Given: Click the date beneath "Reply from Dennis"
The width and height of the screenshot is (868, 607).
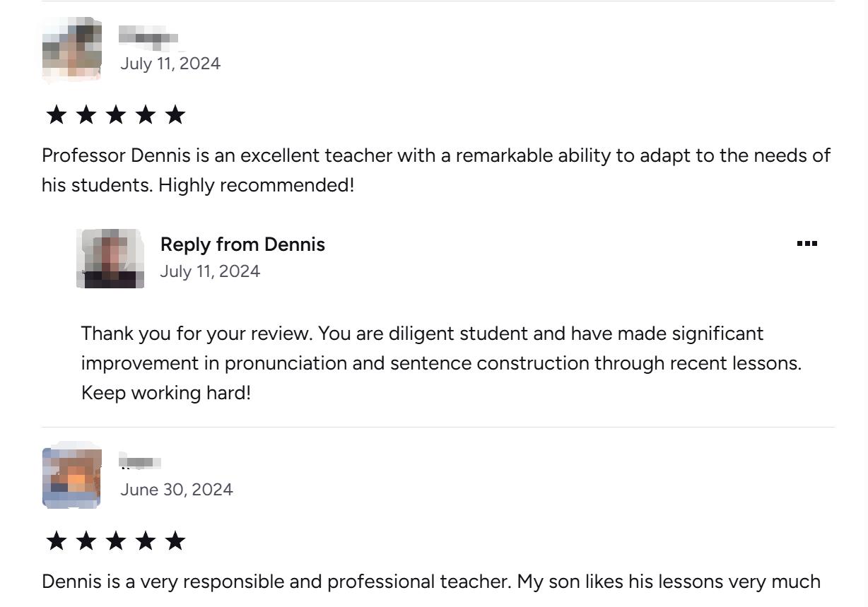Looking at the screenshot, I should click(210, 271).
